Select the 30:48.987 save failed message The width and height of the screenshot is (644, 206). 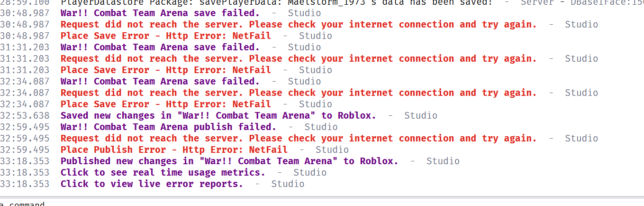160,13
